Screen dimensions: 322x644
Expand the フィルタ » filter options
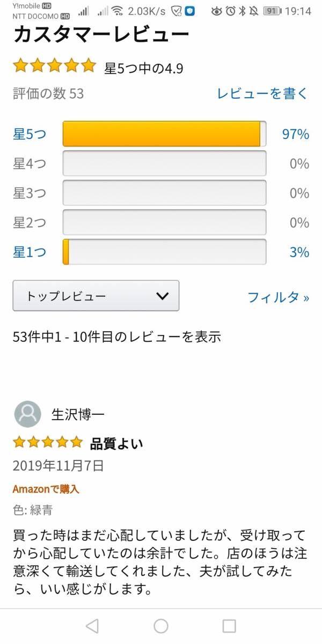pyautogui.click(x=278, y=297)
